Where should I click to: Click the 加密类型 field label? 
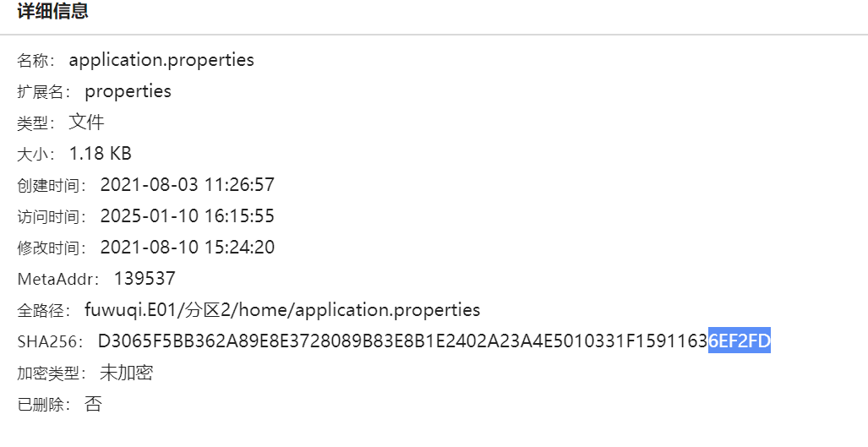51,373
